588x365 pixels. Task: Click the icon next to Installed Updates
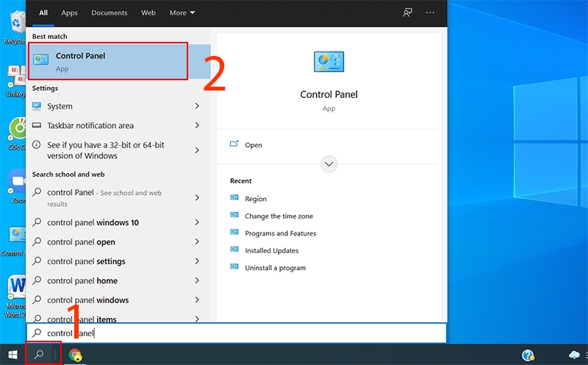[234, 249]
